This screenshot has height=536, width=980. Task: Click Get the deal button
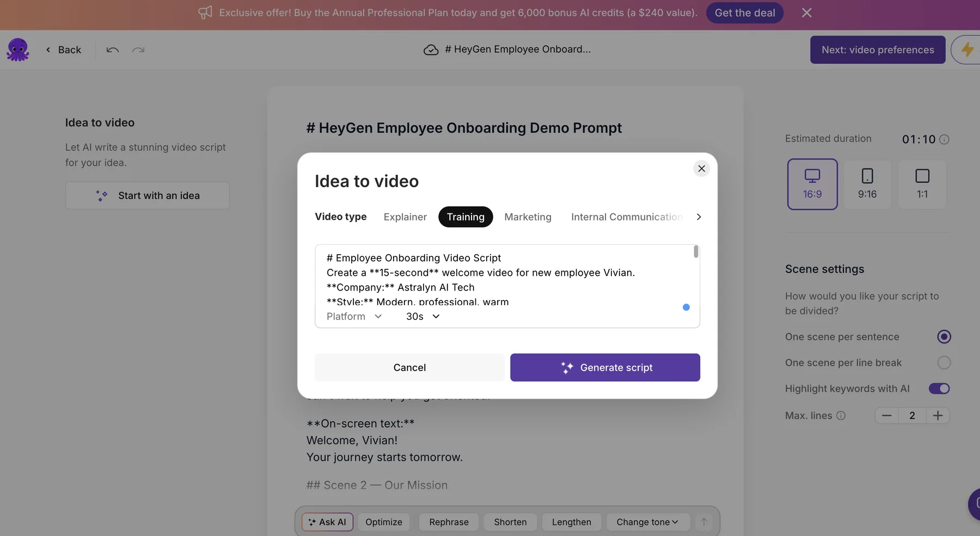[x=745, y=13]
